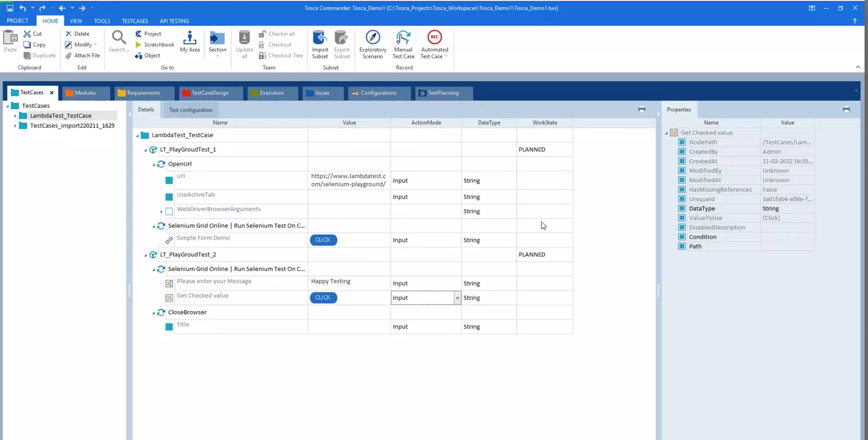
Task: Toggle the WebDriverBrowserArguments checkbox
Action: [169, 212]
